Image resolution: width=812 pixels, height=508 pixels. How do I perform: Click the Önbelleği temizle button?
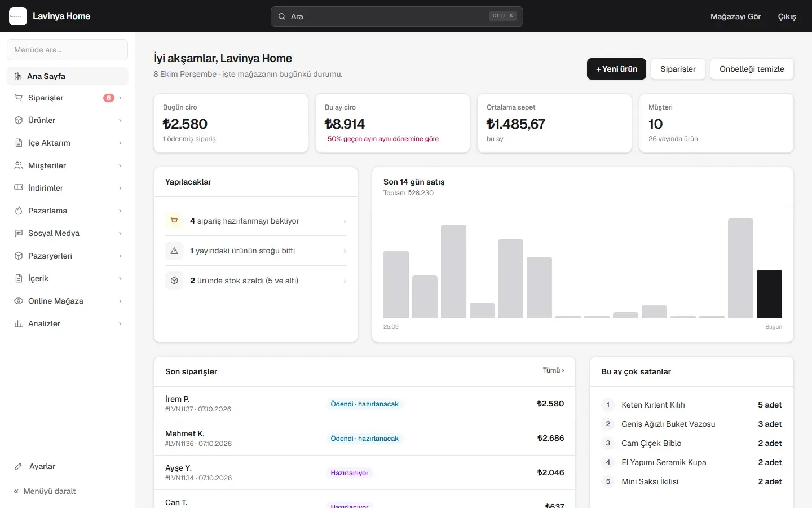click(x=752, y=69)
